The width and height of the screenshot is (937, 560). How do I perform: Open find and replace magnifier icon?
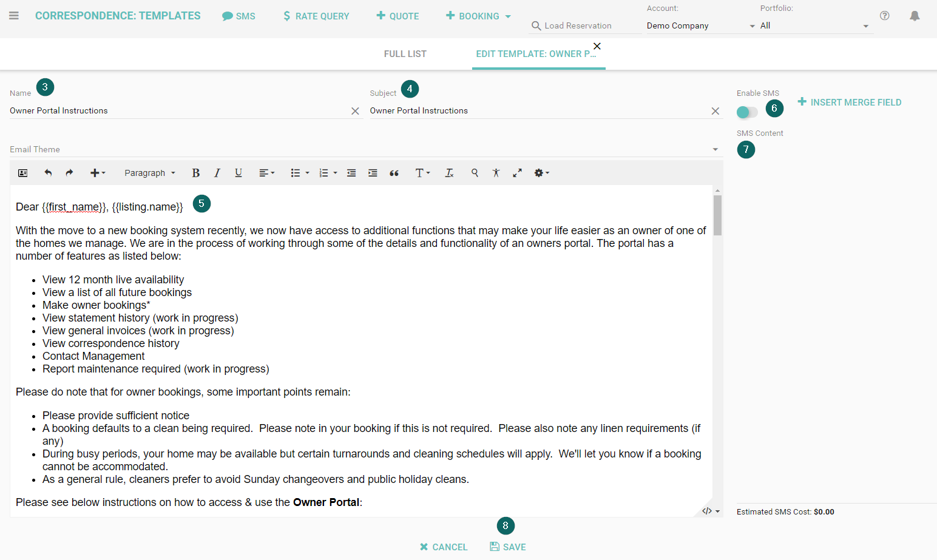click(475, 173)
